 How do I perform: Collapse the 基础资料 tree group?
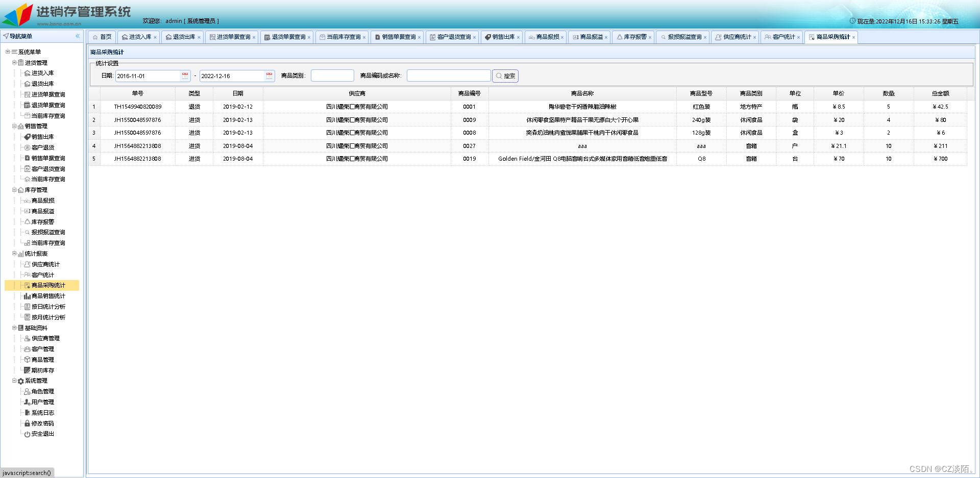(14, 328)
